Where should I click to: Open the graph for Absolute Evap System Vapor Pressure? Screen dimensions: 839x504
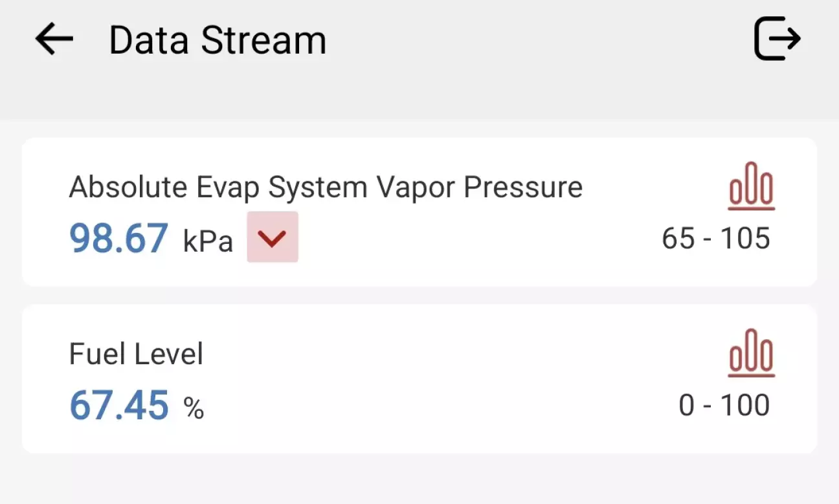click(751, 186)
